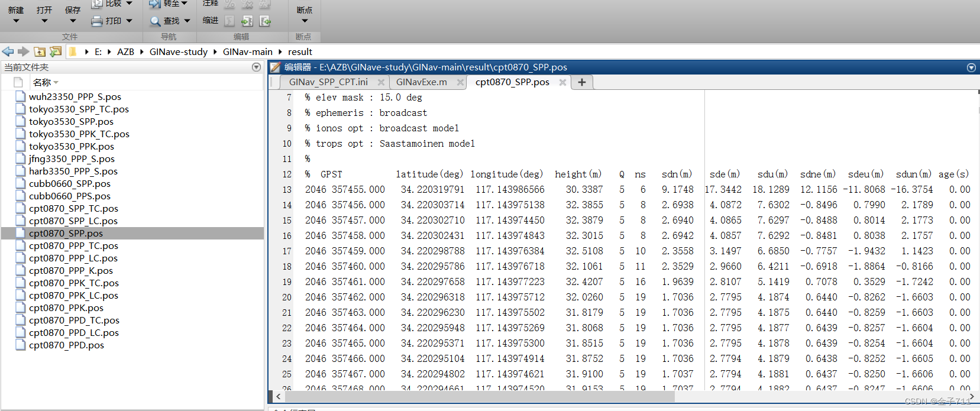Click the 名称 column sort arrow
The image size is (980, 411).
click(x=56, y=83)
